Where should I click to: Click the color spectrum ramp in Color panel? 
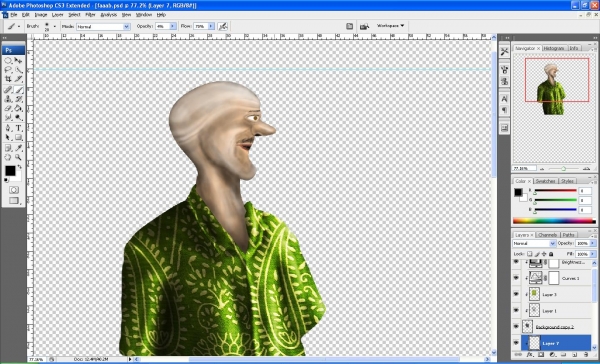click(554, 221)
